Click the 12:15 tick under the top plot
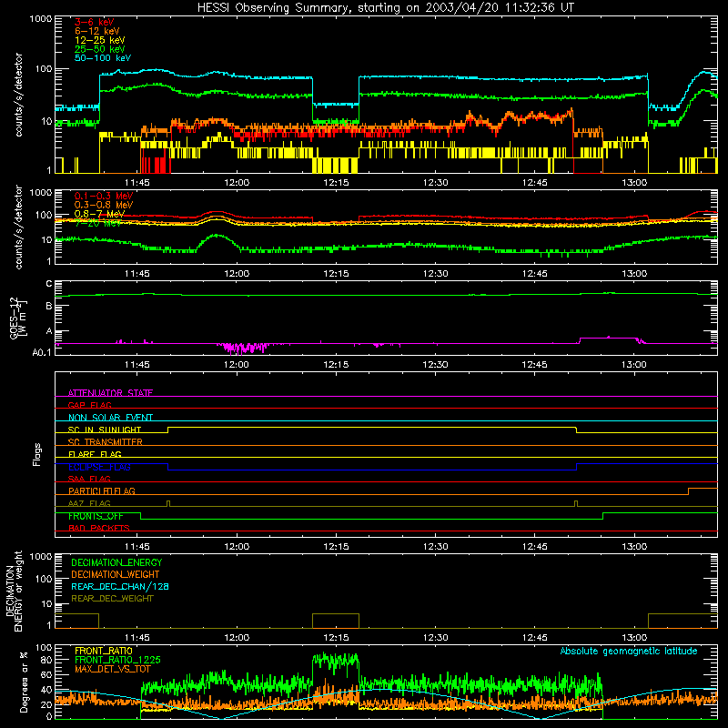The height and width of the screenshot is (728, 728). pyautogui.click(x=336, y=183)
